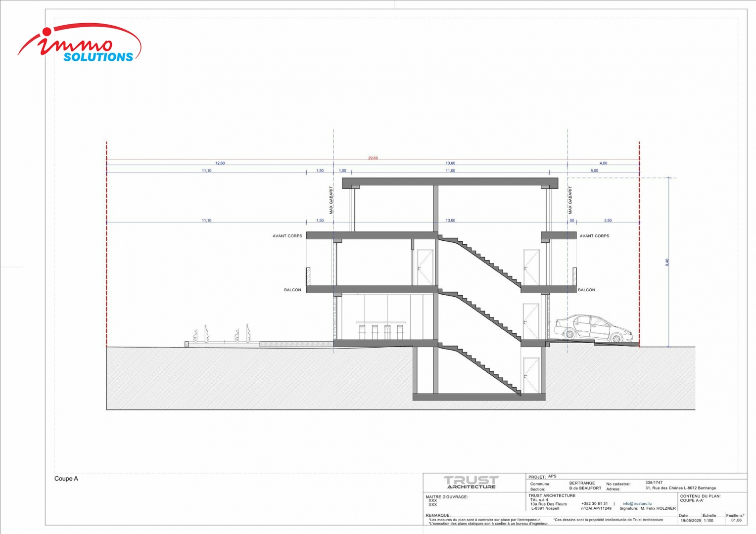Image resolution: width=756 pixels, height=534 pixels.
Task: Select the left MAX GABARIT vertical label
Action: pos(331,200)
